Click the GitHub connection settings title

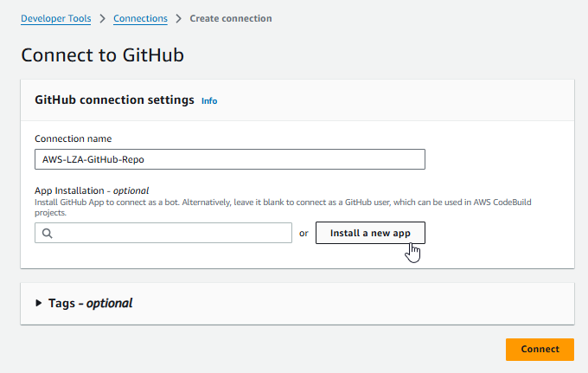coord(114,100)
